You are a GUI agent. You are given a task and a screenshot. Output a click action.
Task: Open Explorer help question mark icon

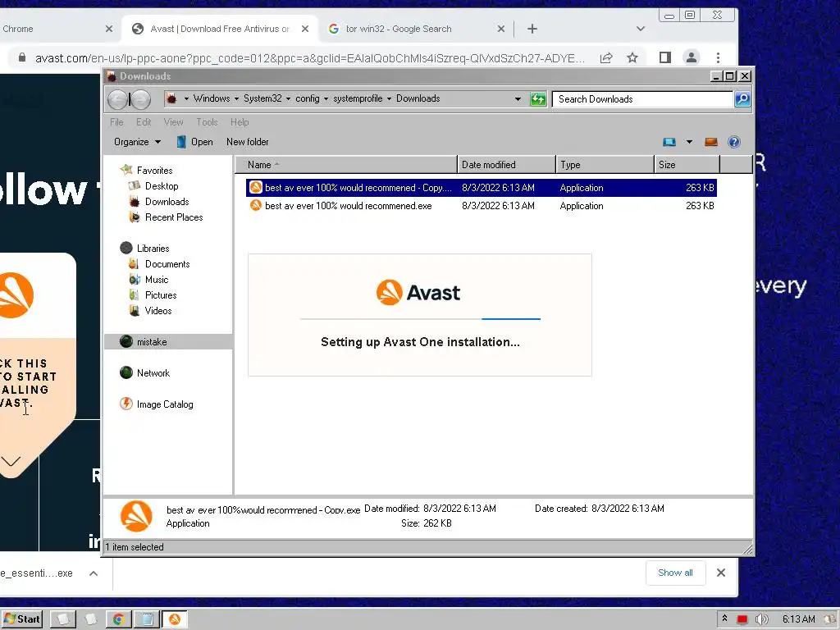734,142
